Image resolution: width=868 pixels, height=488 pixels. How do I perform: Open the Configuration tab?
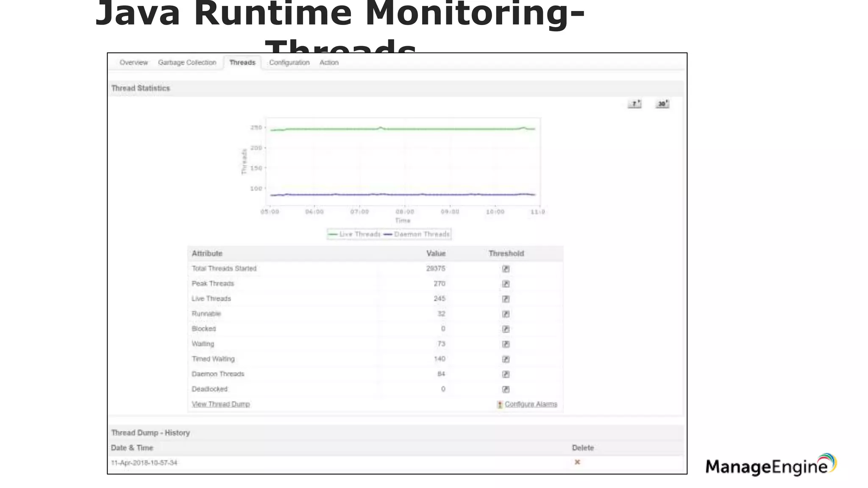tap(289, 63)
